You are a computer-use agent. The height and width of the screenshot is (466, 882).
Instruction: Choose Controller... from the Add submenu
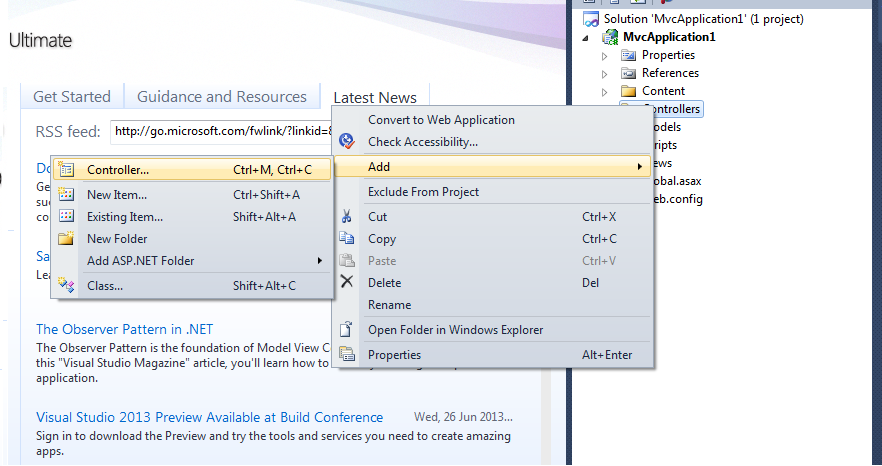[192, 169]
